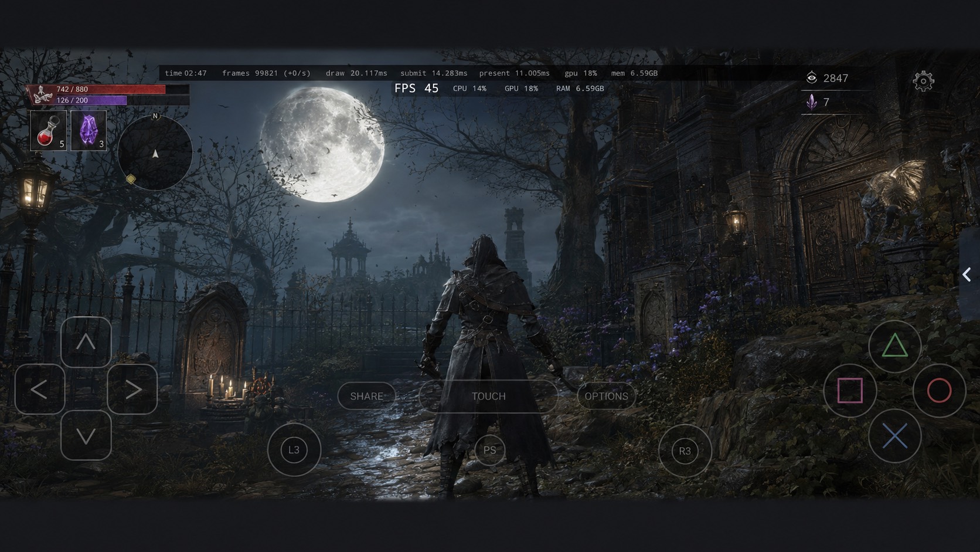Screen dimensions: 980x552
Task: Tap the PS home button
Action: [489, 450]
